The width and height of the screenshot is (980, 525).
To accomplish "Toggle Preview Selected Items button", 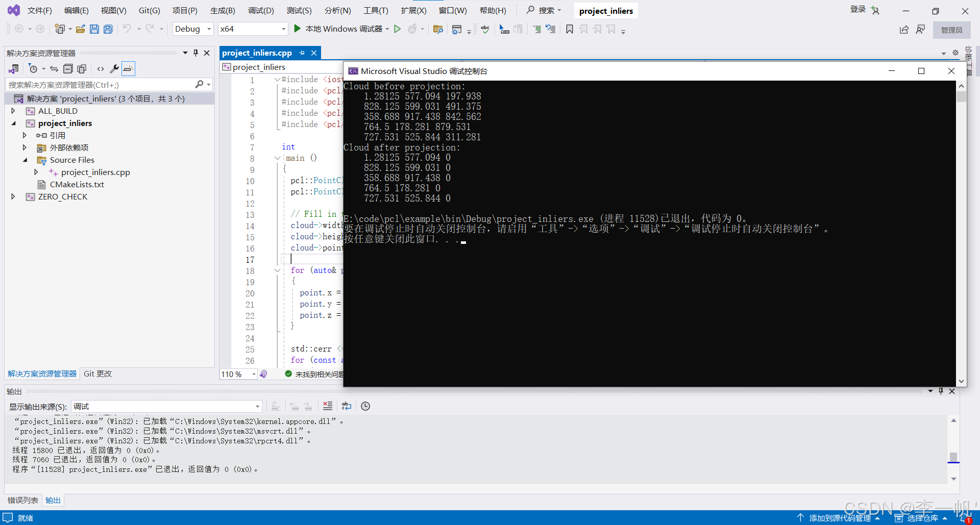I will (x=128, y=68).
